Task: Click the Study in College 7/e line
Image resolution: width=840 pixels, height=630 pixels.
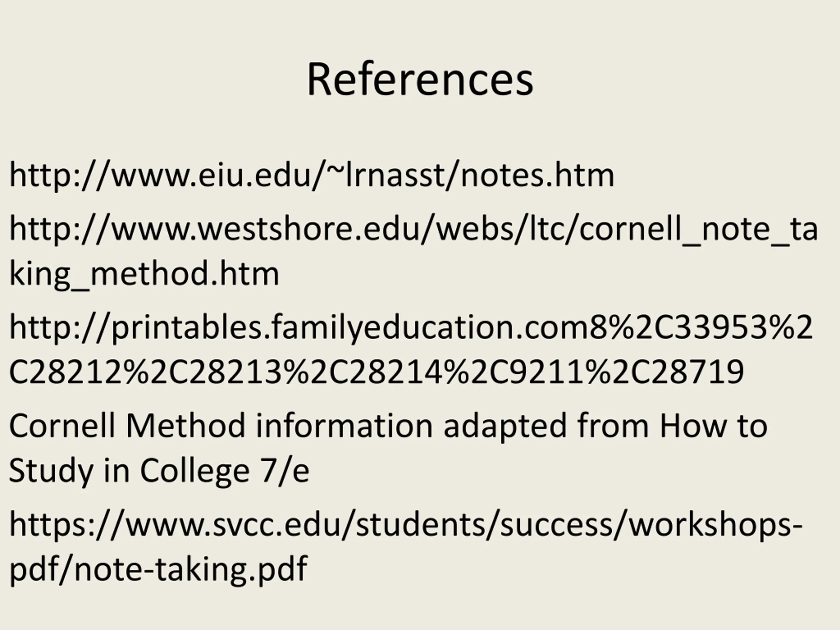Action: coord(159,471)
